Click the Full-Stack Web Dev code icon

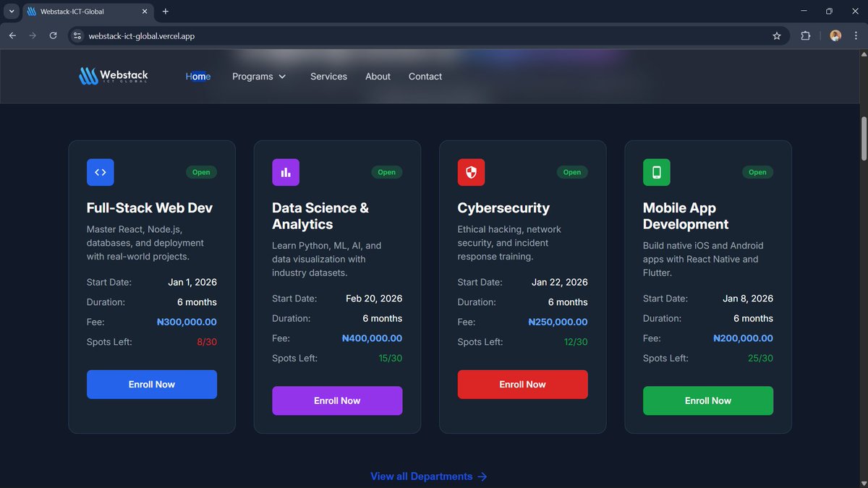pyautogui.click(x=101, y=172)
